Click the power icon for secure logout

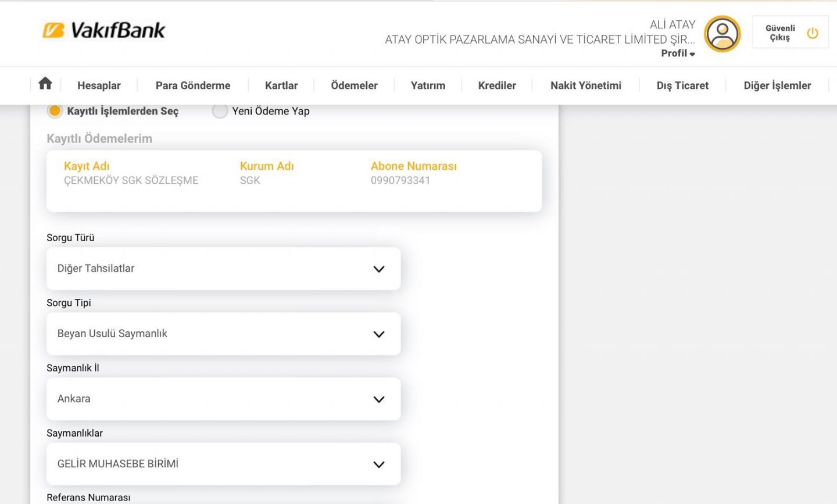click(813, 33)
